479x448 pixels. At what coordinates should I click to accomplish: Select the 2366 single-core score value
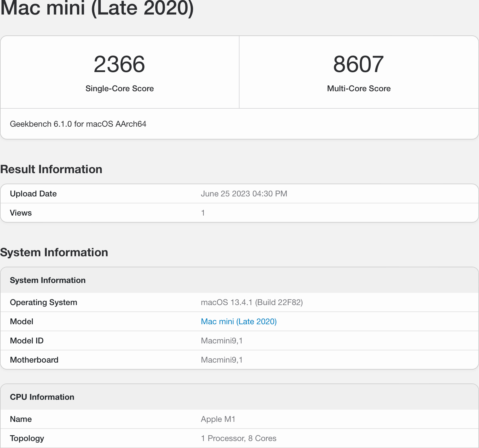[119, 64]
